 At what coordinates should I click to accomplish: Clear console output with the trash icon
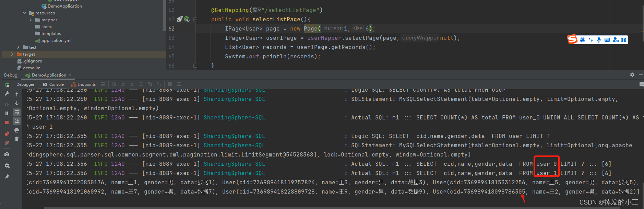point(17,139)
